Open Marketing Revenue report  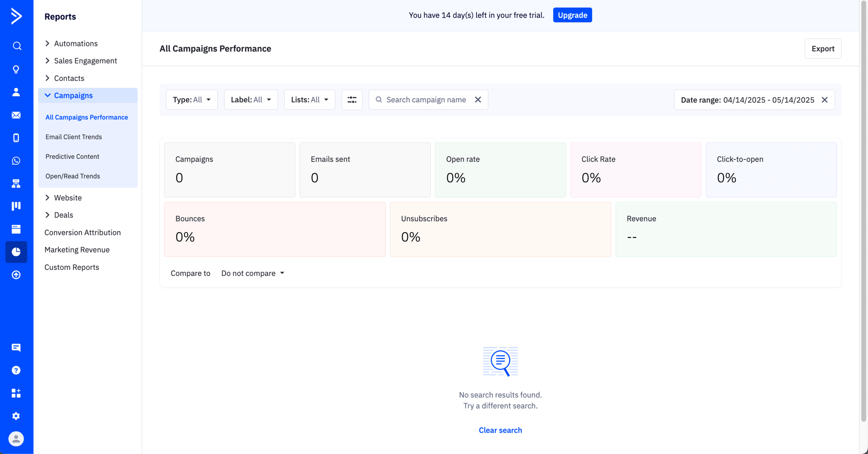(77, 250)
